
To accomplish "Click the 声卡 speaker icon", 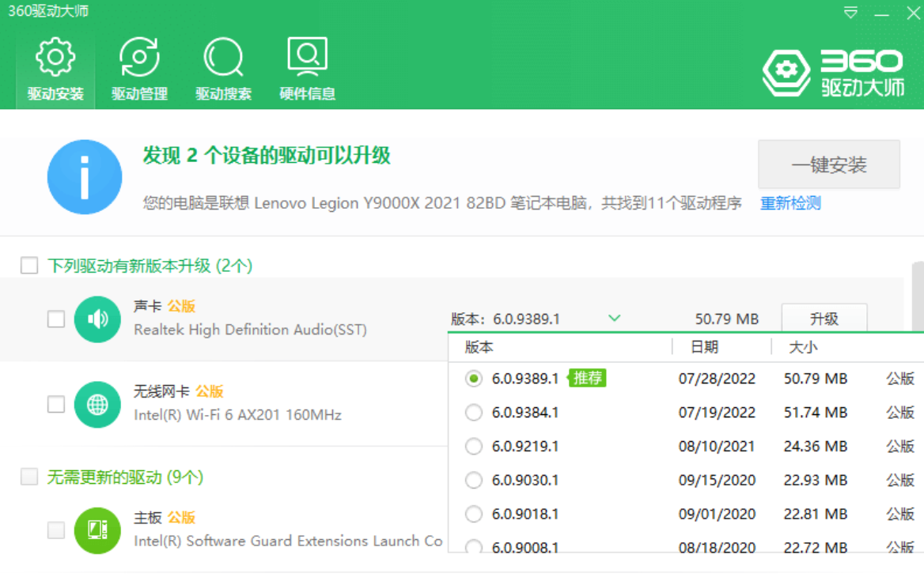I will click(x=97, y=319).
